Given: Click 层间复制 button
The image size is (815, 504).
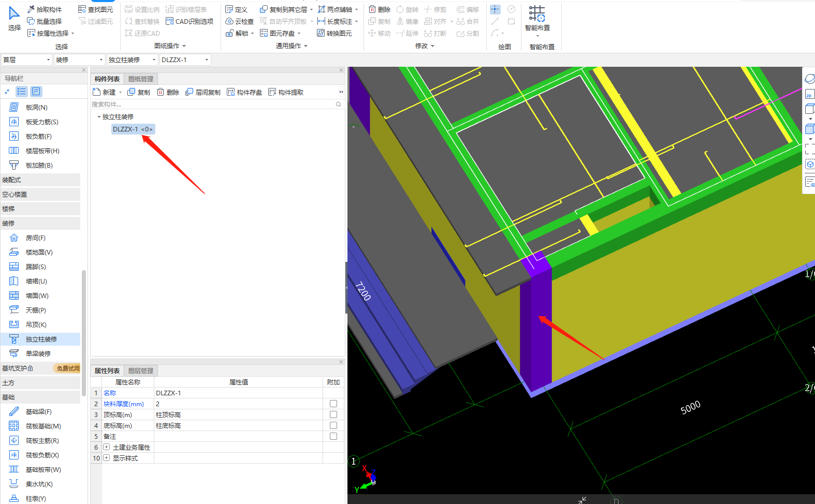Looking at the screenshot, I should (203, 92).
